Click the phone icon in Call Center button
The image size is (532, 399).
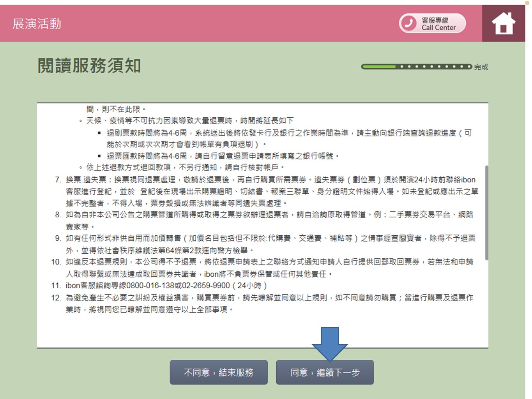[x=409, y=23]
